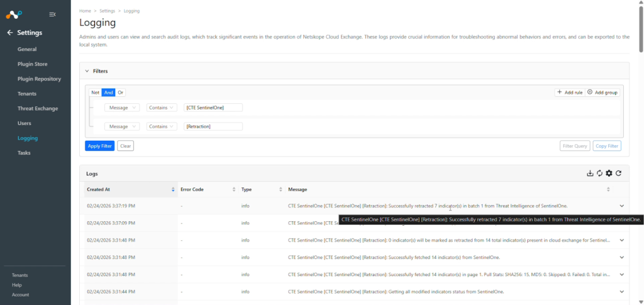Screen dimensions: 644x305
Task: Click the page vertical scrollbar
Action: point(641,29)
